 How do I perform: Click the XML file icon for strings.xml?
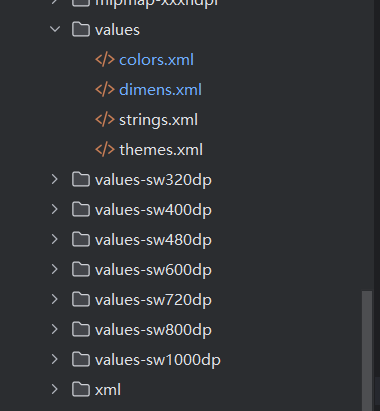[x=105, y=120]
